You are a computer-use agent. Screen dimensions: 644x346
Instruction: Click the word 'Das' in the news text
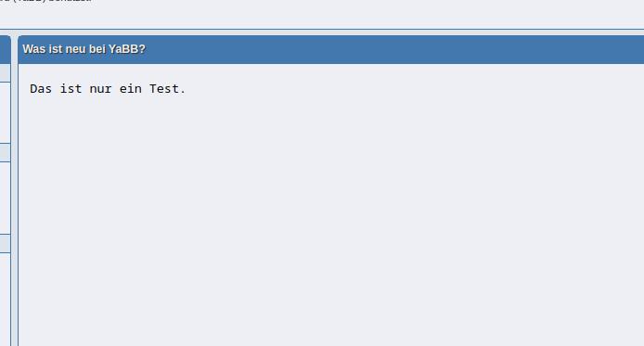pyautogui.click(x=41, y=89)
